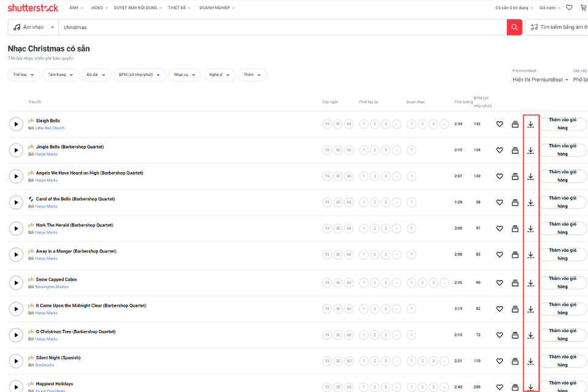The width and height of the screenshot is (588, 392).
Task: Play Silent Night (Spanish) track
Action: 16,361
